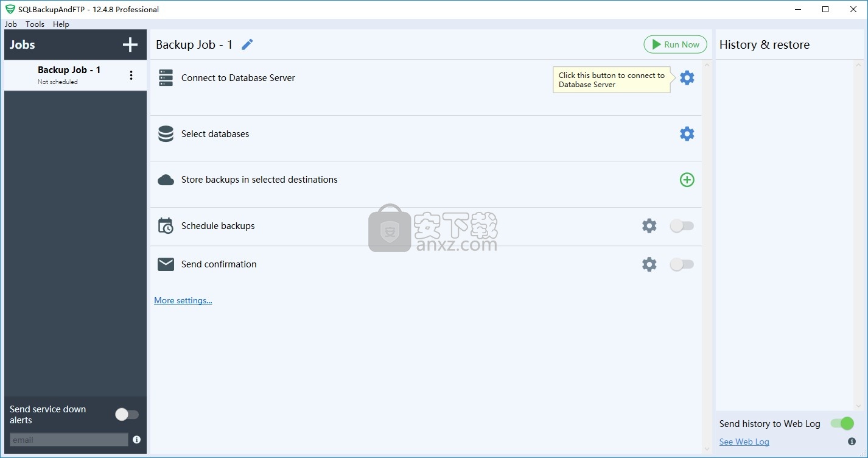
Task: Enable the Schedule backups toggle
Action: coord(682,226)
